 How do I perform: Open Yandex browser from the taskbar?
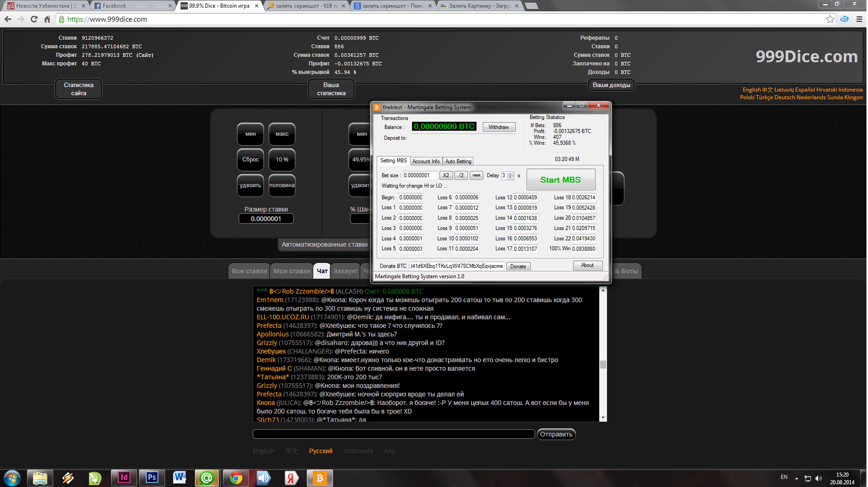point(291,477)
